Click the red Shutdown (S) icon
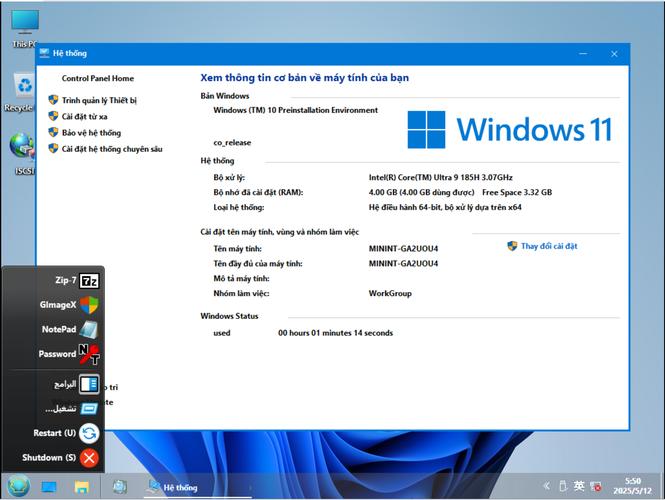The width and height of the screenshot is (665, 500). coord(89,458)
